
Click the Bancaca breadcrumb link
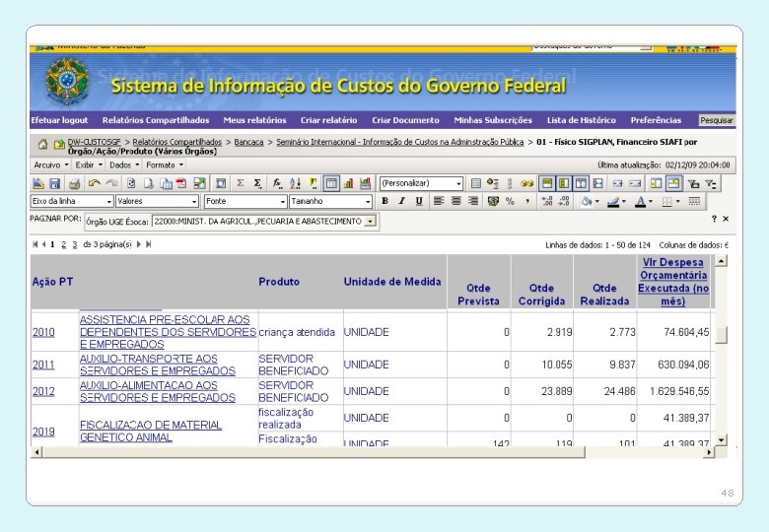[248, 142]
